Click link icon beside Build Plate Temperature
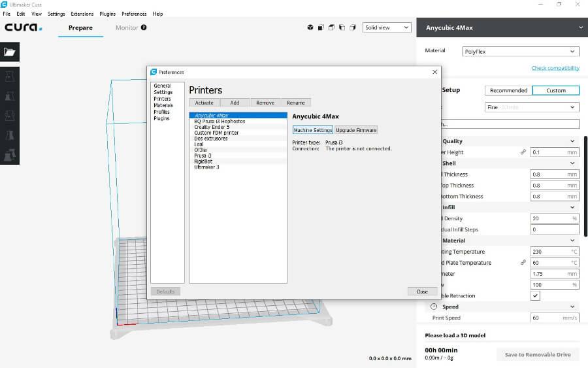The width and height of the screenshot is (588, 368). click(523, 263)
